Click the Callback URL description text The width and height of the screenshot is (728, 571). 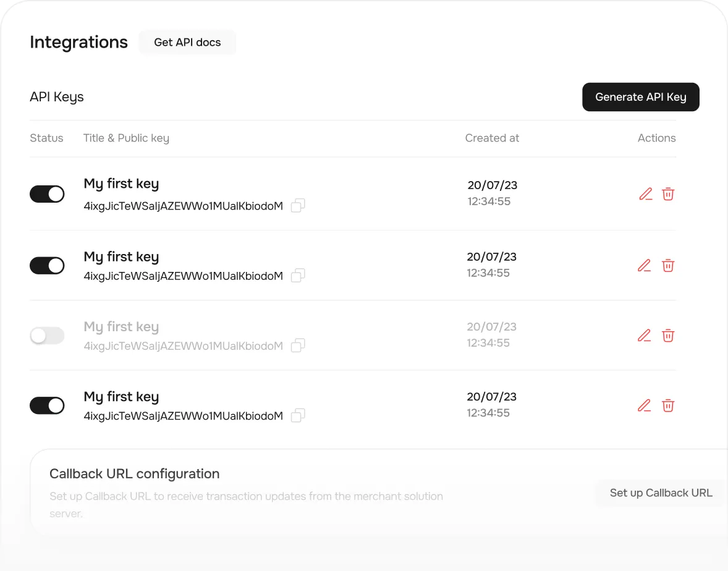(x=246, y=505)
